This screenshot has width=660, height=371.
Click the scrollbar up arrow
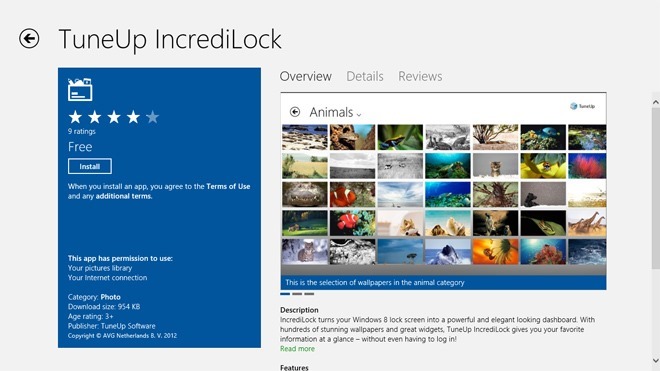(655, 102)
